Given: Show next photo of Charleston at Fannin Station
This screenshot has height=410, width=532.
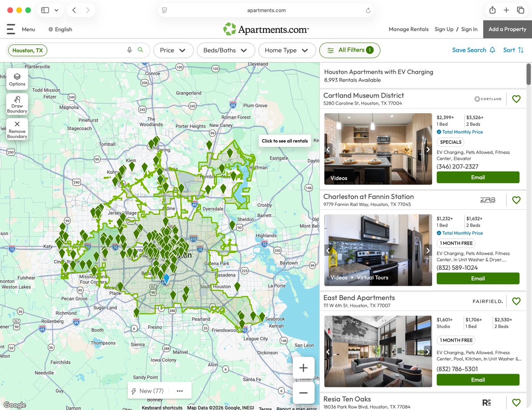Looking at the screenshot, I should (x=428, y=250).
